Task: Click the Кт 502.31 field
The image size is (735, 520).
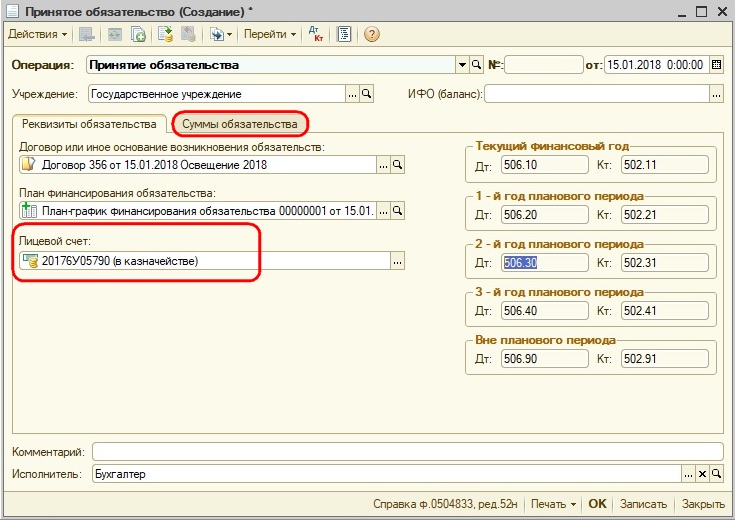Action: [665, 263]
